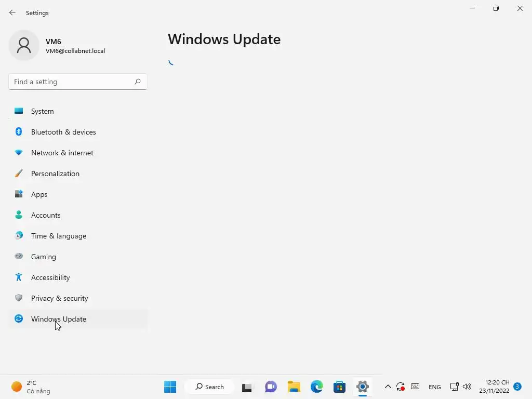Select Windows Update in the sidebar

point(78,319)
